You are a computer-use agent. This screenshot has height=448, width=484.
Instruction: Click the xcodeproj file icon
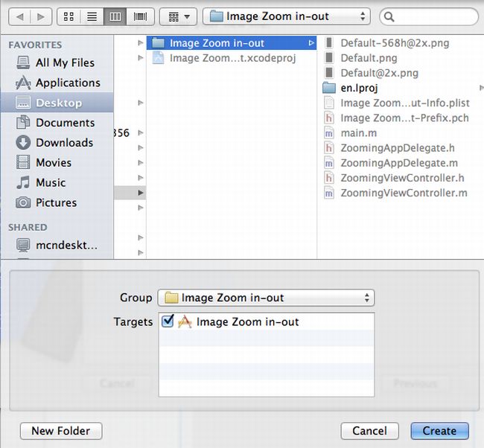pos(159,58)
